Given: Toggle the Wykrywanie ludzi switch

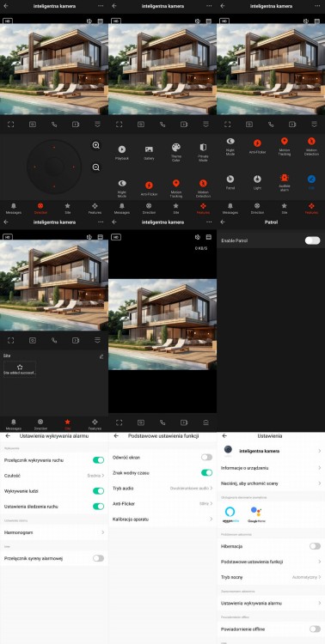Looking at the screenshot, I should click(98, 491).
